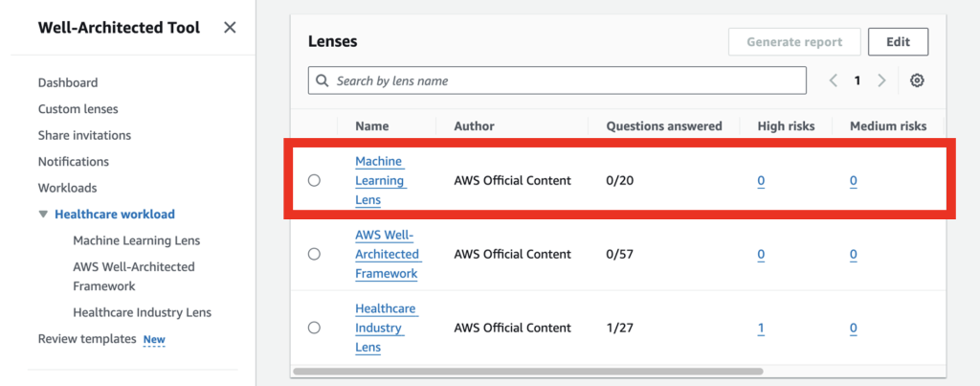Viewport: 980px width, 386px height.
Task: Open high risks count for AWS Well-Architected Framework
Action: click(x=761, y=255)
